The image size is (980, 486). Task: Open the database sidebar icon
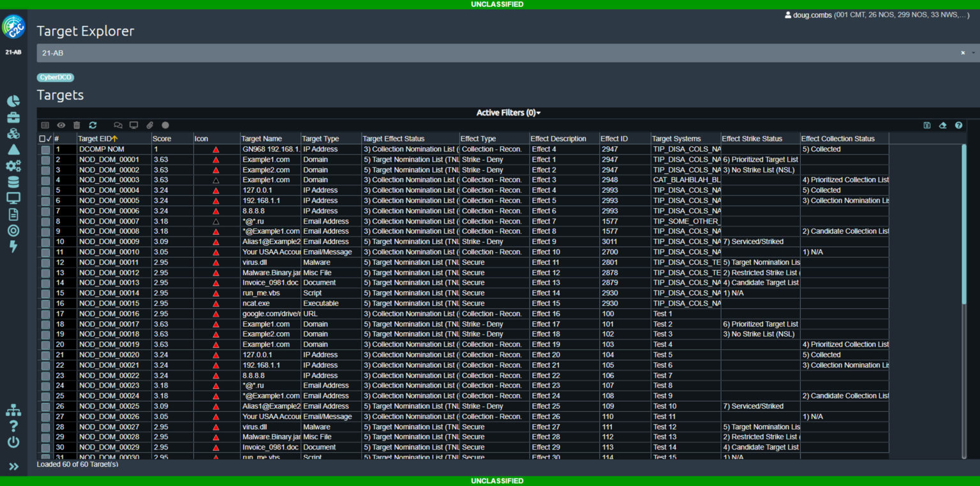tap(13, 182)
